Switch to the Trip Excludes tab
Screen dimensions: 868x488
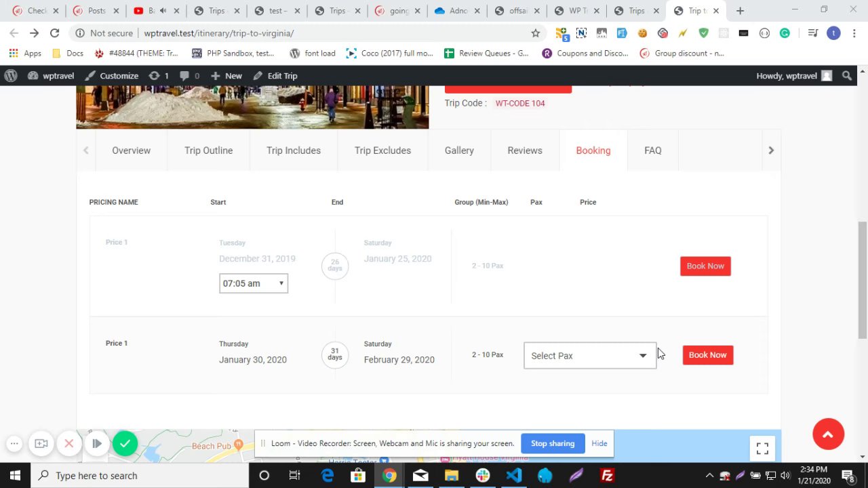click(382, 150)
